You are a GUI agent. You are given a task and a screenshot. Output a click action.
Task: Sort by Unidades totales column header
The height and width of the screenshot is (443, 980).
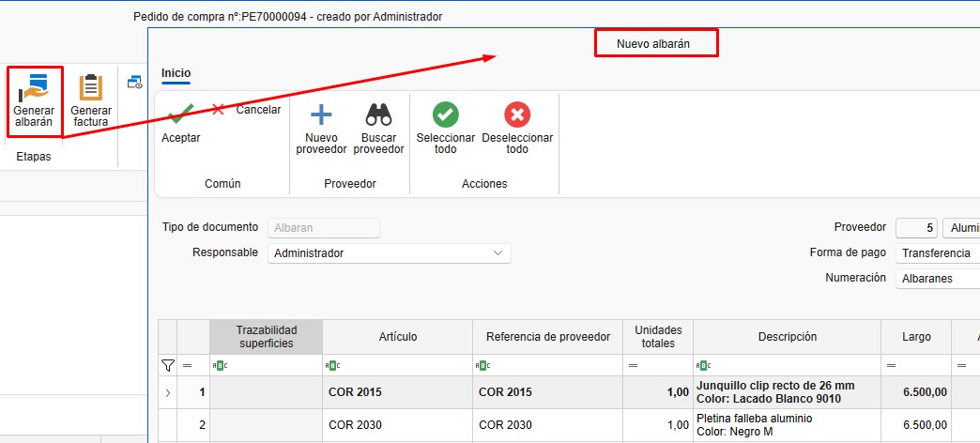658,337
